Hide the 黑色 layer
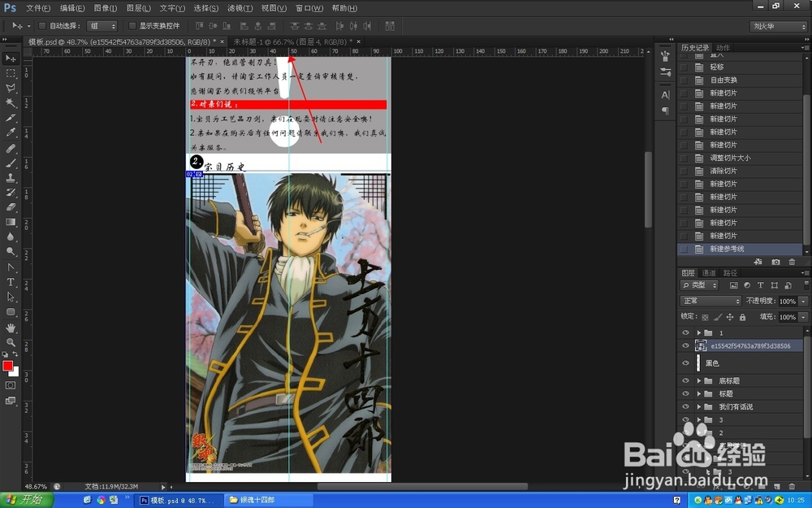 (x=685, y=363)
